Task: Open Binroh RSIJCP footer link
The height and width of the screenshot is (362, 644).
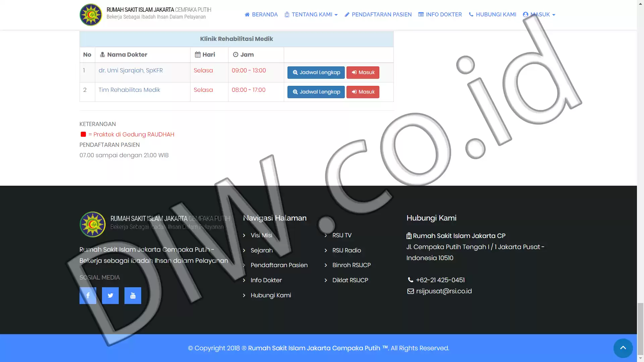Action: point(352,265)
